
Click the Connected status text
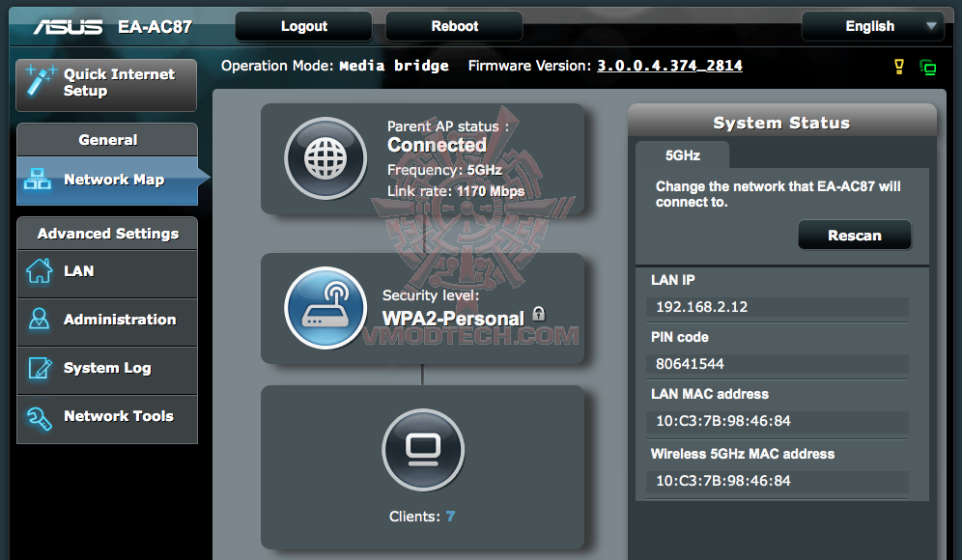point(437,146)
